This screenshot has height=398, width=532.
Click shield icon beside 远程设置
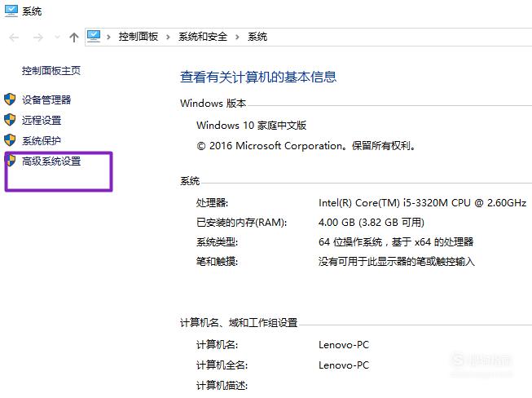click(10, 120)
